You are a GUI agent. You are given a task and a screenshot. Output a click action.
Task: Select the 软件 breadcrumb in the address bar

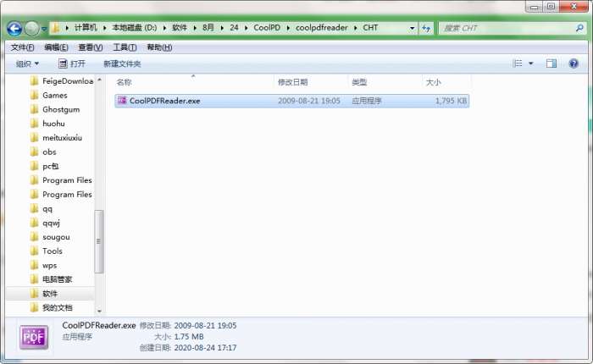(x=180, y=28)
